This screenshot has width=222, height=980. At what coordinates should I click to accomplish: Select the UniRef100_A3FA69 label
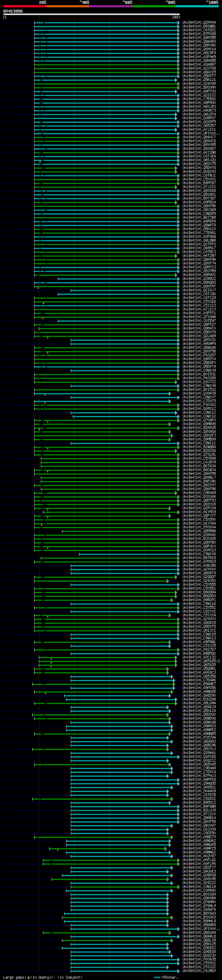pyautogui.click(x=199, y=57)
